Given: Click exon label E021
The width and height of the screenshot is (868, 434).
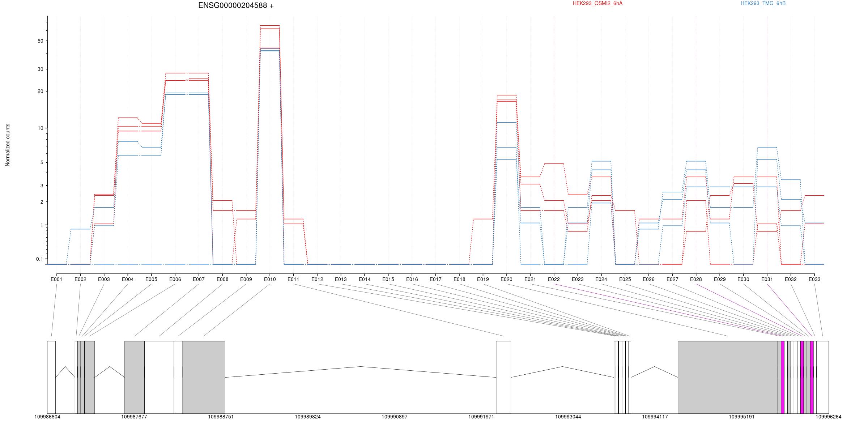Looking at the screenshot, I should tap(530, 279).
